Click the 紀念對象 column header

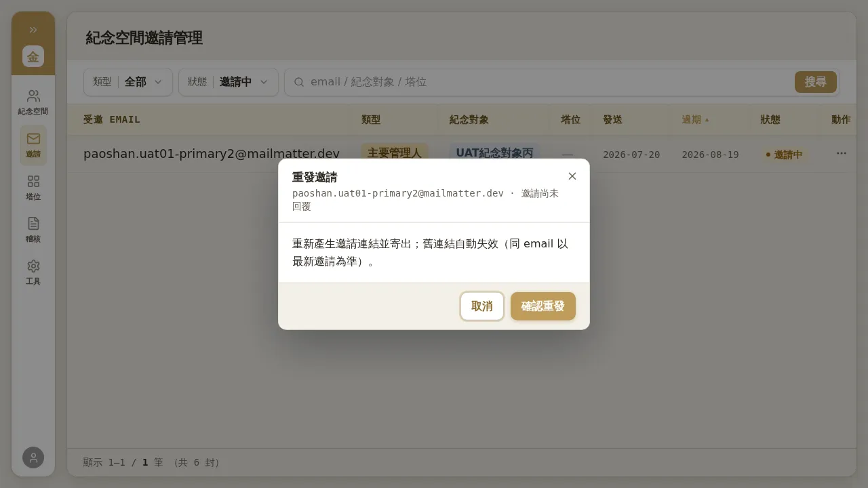[469, 119]
